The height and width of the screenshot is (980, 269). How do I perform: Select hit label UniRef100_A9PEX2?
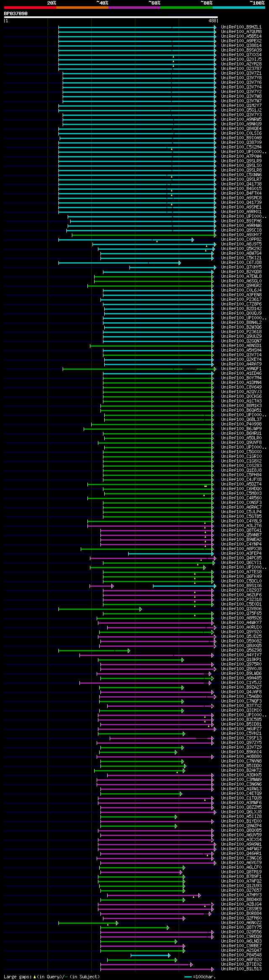241,41
